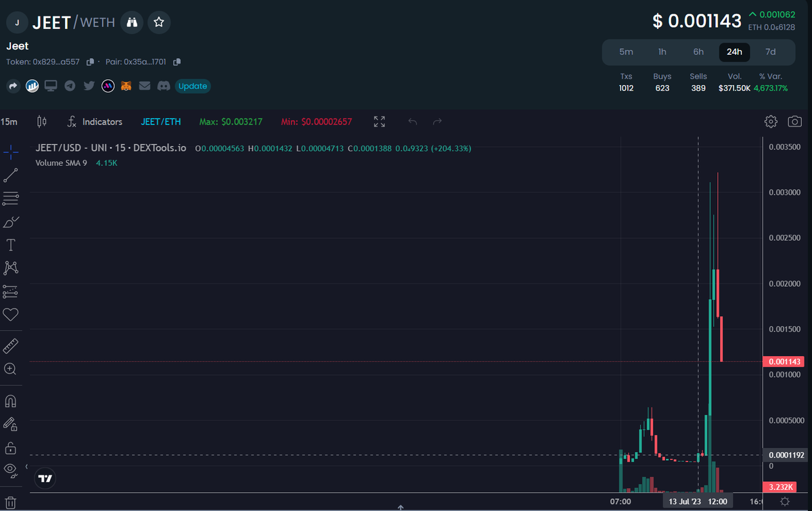The width and height of the screenshot is (812, 511).
Task: Click the Volume SMA 9 legend
Action: point(61,163)
